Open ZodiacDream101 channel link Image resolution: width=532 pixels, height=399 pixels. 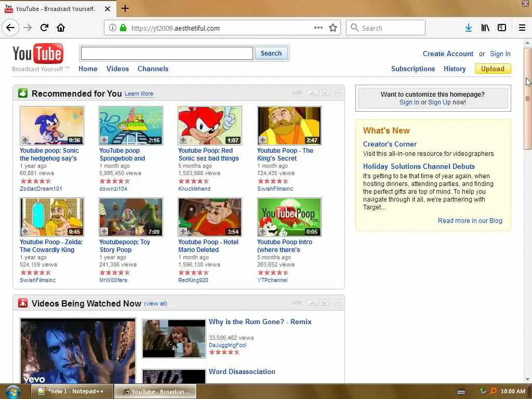tap(41, 189)
